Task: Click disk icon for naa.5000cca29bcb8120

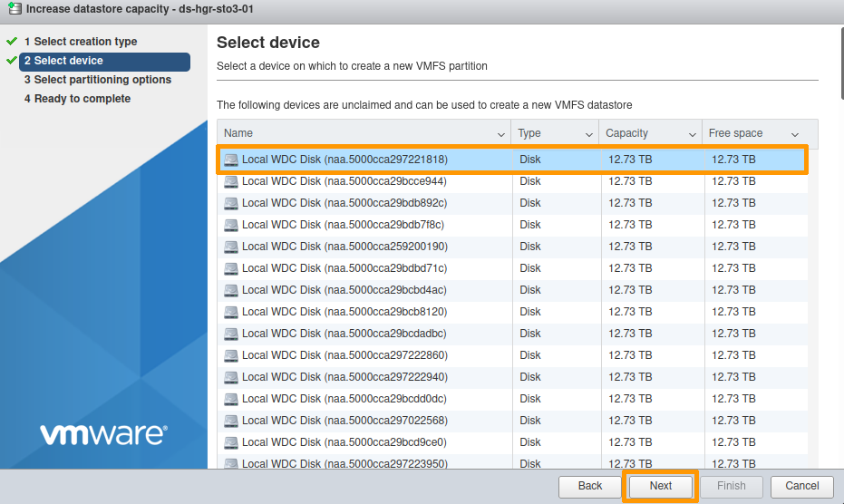Action: (231, 312)
